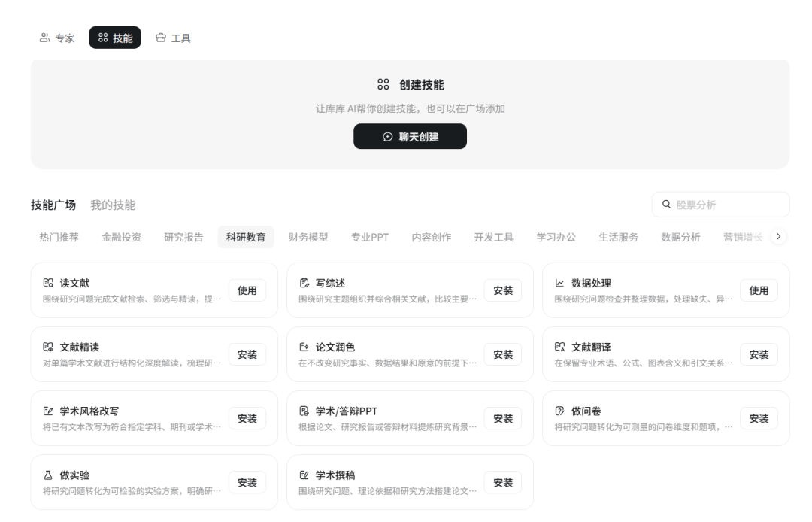Install the 做实验 skill
Image resolution: width=812 pixels, height=522 pixels.
pos(247,483)
